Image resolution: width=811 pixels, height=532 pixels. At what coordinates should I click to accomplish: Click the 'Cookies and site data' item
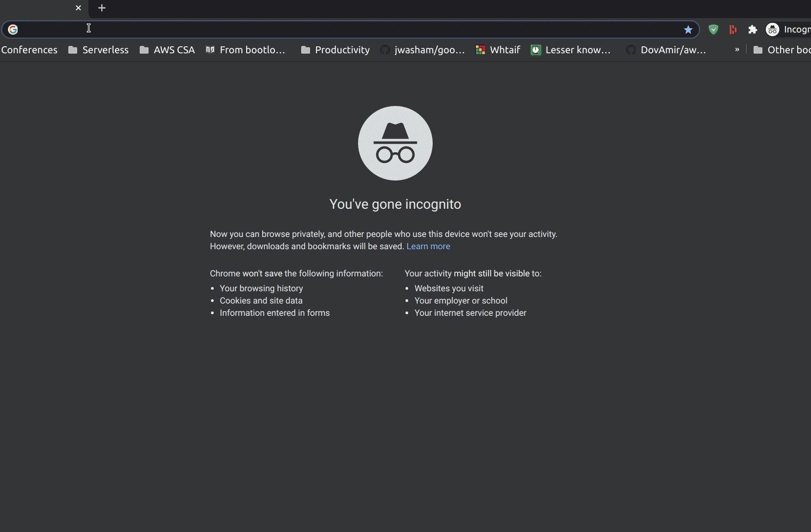pos(261,301)
